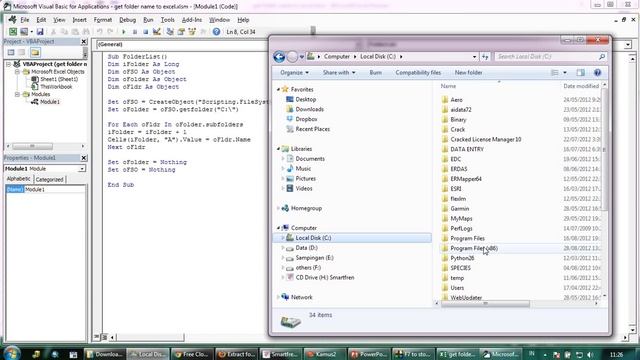This screenshot has height=360, width=640.
Task: Click the Explorer file list horizontal scrollbar
Action: point(486,303)
